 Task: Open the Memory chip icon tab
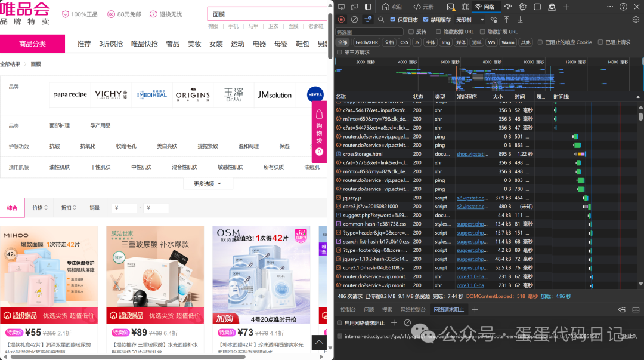(x=523, y=7)
